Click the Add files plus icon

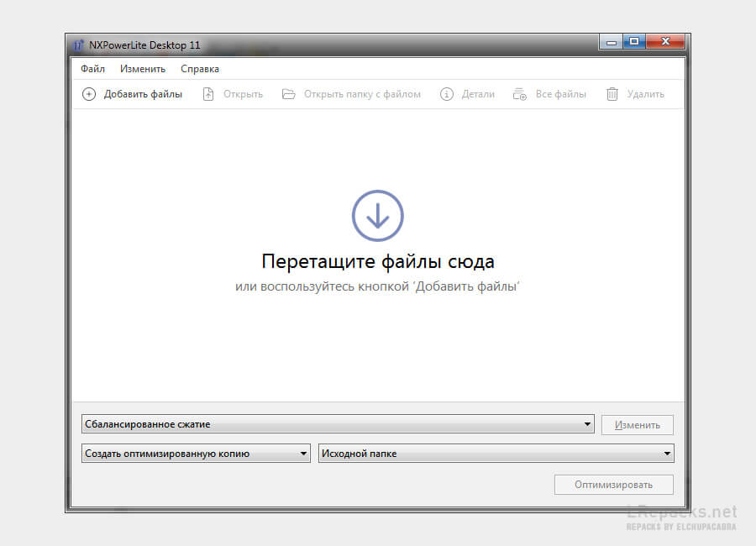[x=89, y=94]
